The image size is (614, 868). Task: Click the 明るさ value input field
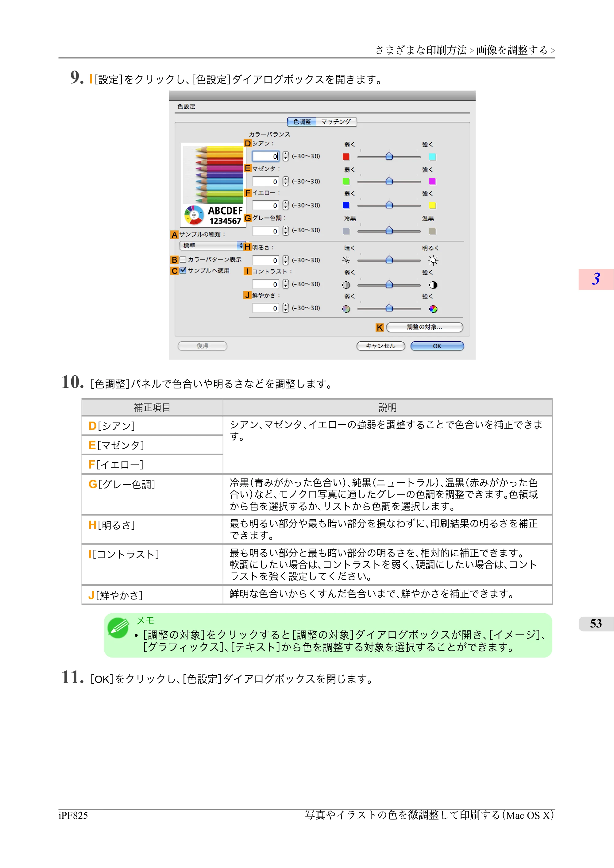tap(266, 260)
